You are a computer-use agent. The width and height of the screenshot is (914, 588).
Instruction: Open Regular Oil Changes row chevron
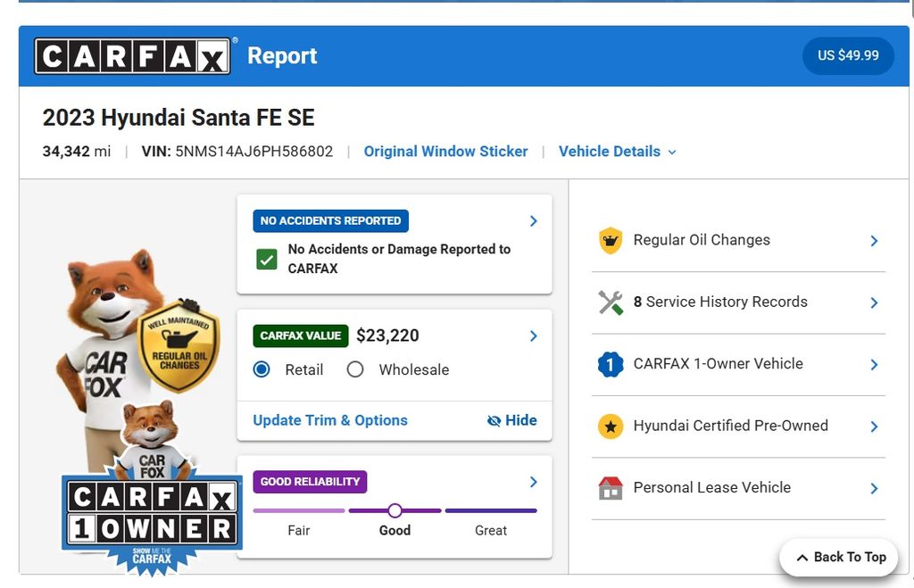pyautogui.click(x=874, y=241)
